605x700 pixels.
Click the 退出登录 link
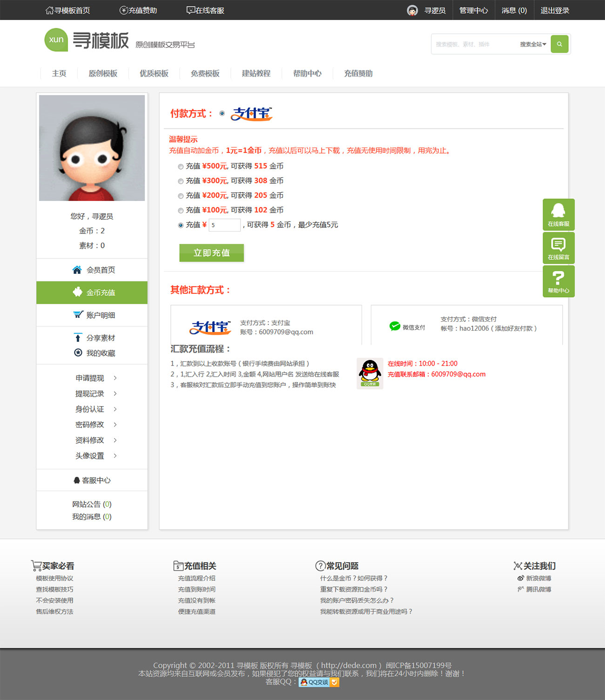tap(555, 10)
